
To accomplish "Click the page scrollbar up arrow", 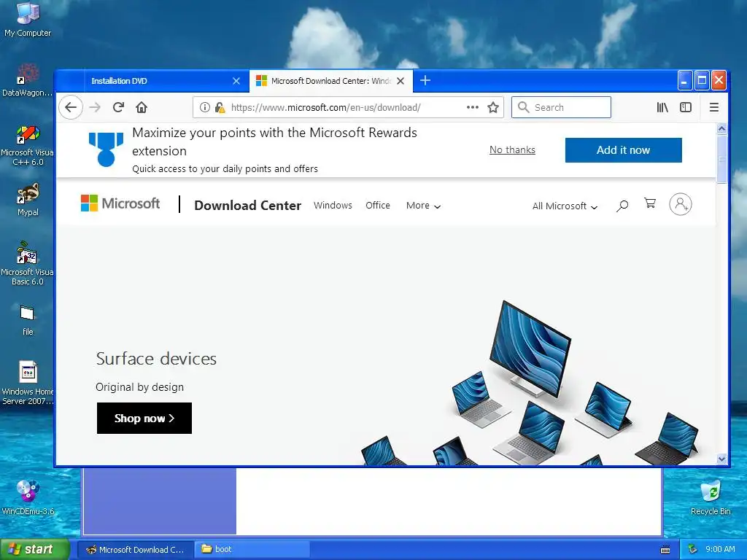I will click(721, 128).
